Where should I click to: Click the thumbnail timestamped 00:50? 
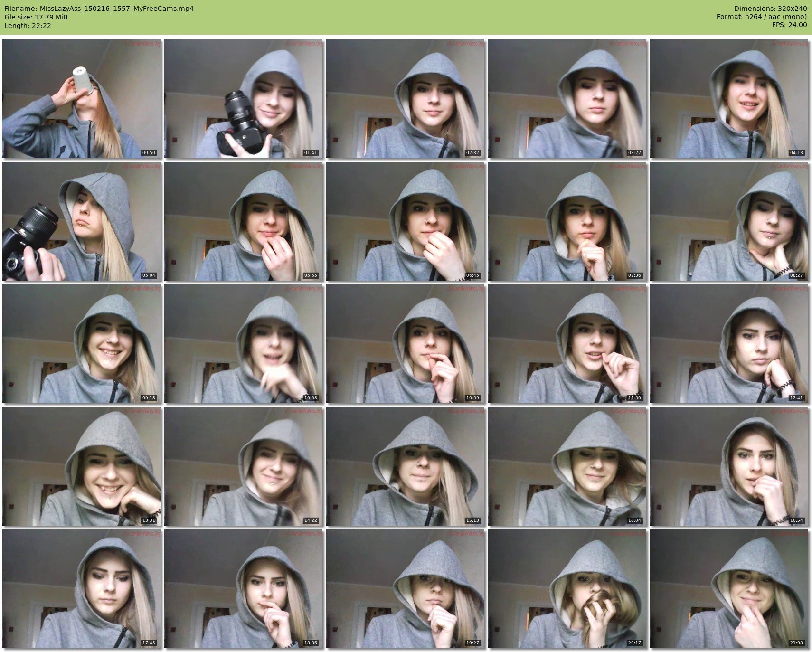click(82, 99)
